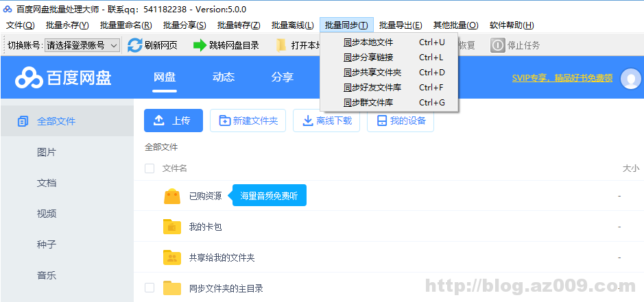The height and width of the screenshot is (302, 644).
Task: Click the refresh page icon
Action: tap(135, 45)
